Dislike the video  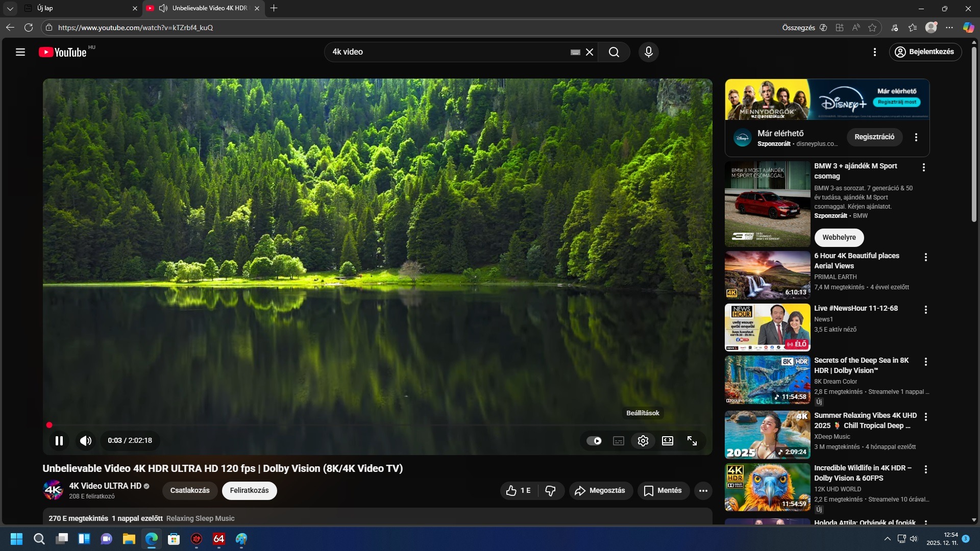click(550, 491)
